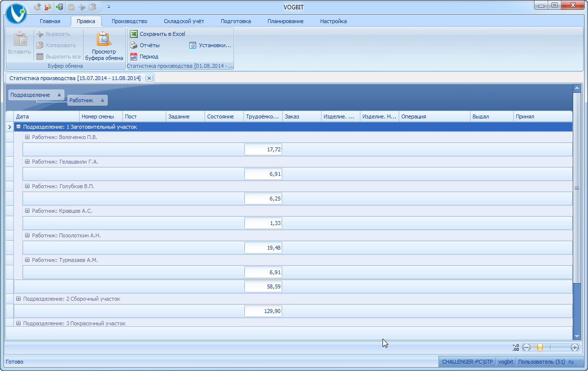The image size is (588, 371).
Task: Open Установки settings in the ribbon
Action: 210,45
